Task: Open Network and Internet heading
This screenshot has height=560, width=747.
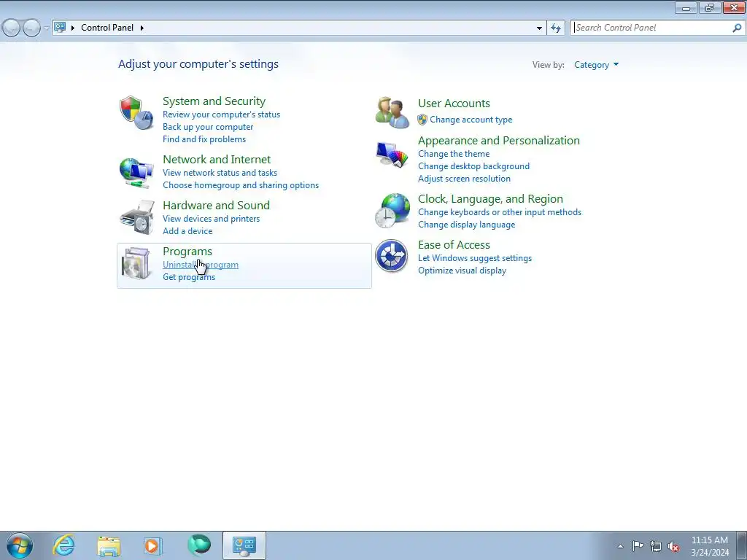Action: [x=217, y=159]
